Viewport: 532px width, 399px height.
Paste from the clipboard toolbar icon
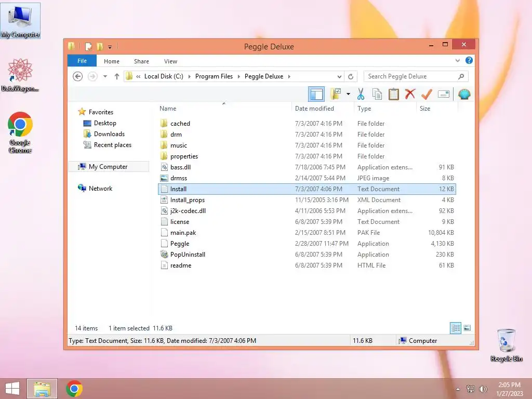[x=394, y=94]
